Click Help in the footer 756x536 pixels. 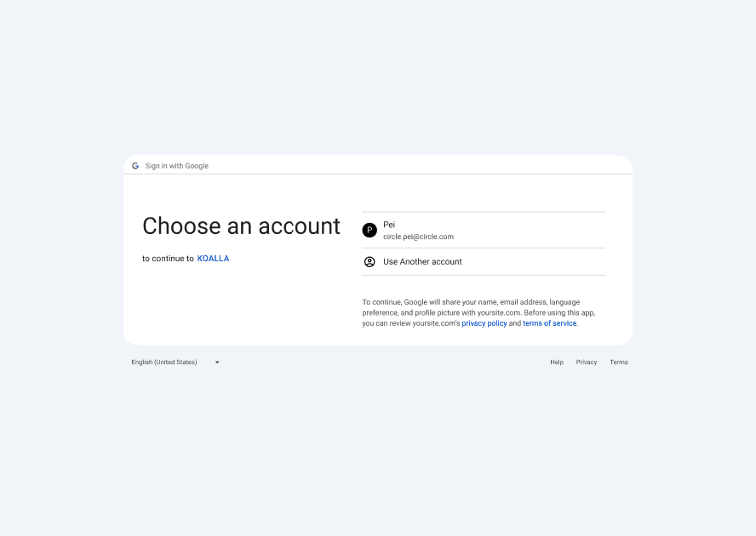(557, 362)
